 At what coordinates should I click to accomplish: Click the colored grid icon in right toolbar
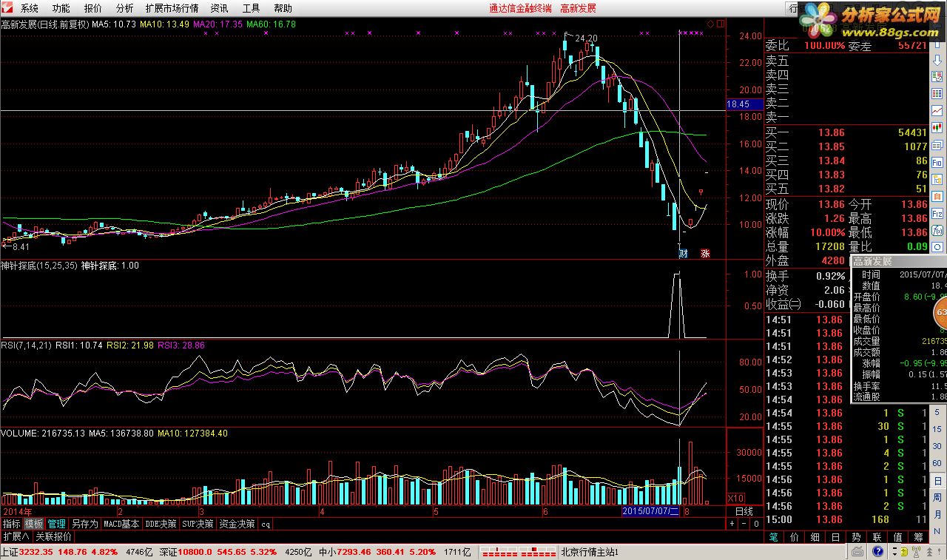click(937, 93)
